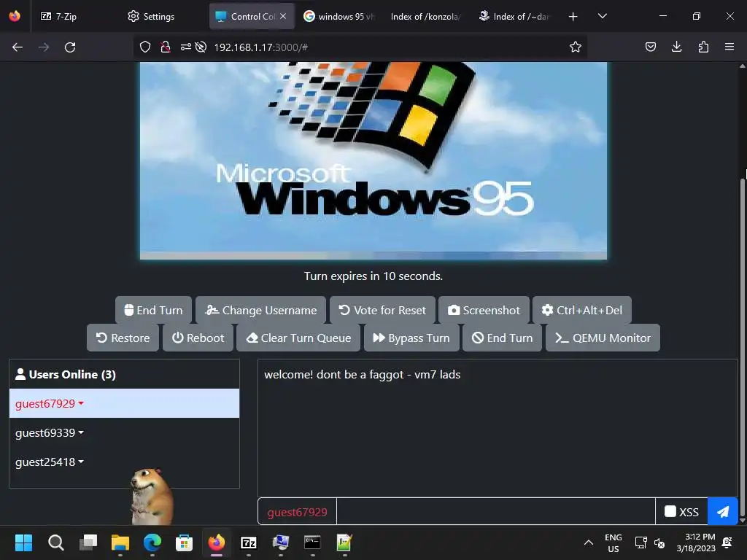Send the chat message with paper plane icon
This screenshot has height=560, width=747.
(x=723, y=511)
